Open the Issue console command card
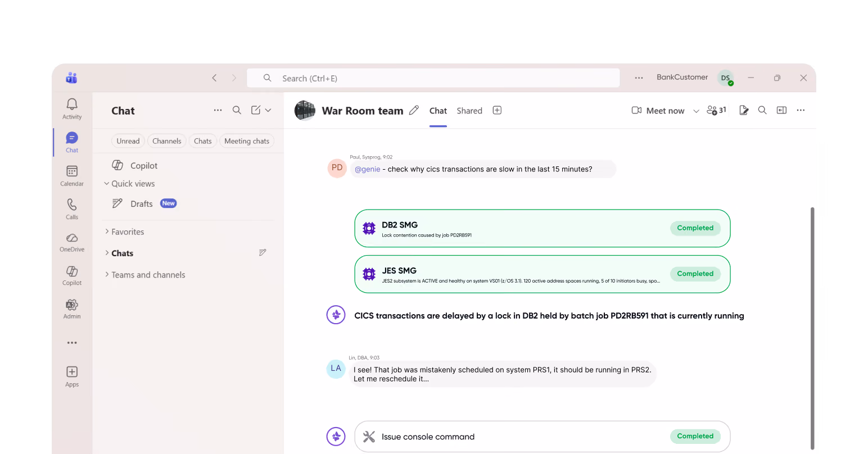This screenshot has height=454, width=868. (x=542, y=437)
